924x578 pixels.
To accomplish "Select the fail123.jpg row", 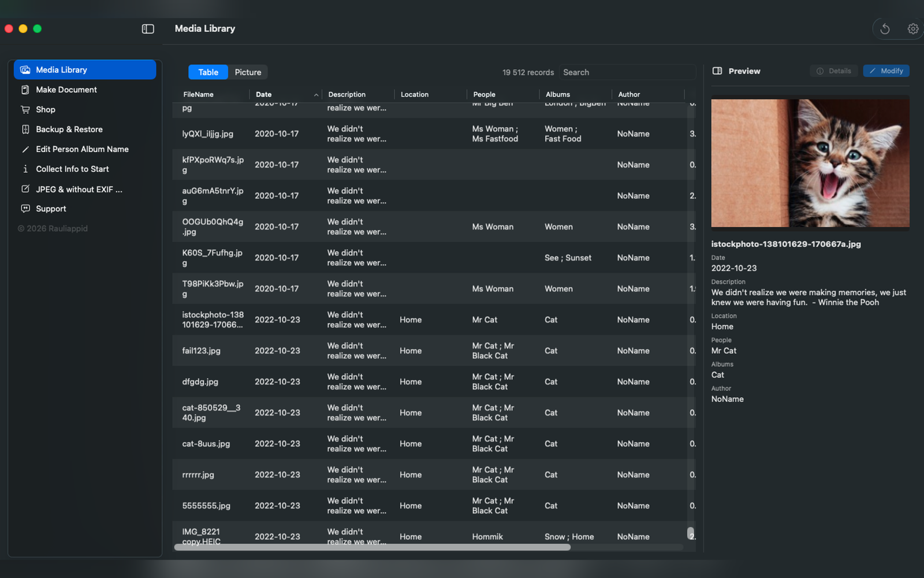I will click(434, 351).
